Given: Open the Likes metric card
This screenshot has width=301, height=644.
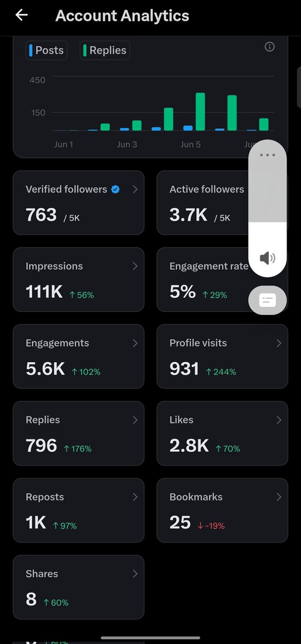Looking at the screenshot, I should (222, 433).
